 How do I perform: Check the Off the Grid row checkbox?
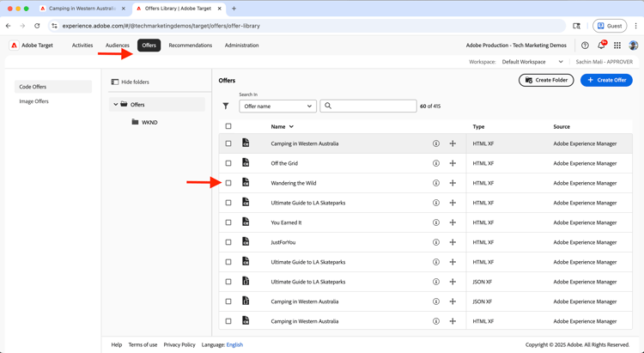[x=228, y=163]
